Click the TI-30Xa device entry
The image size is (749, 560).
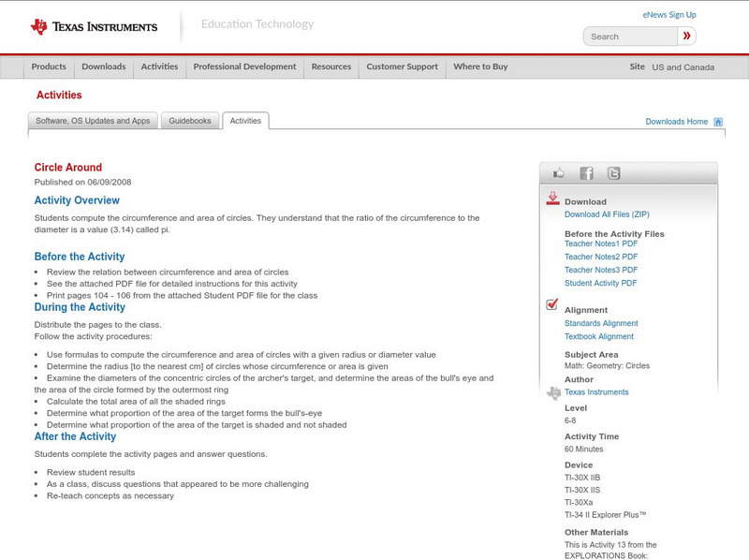(579, 503)
